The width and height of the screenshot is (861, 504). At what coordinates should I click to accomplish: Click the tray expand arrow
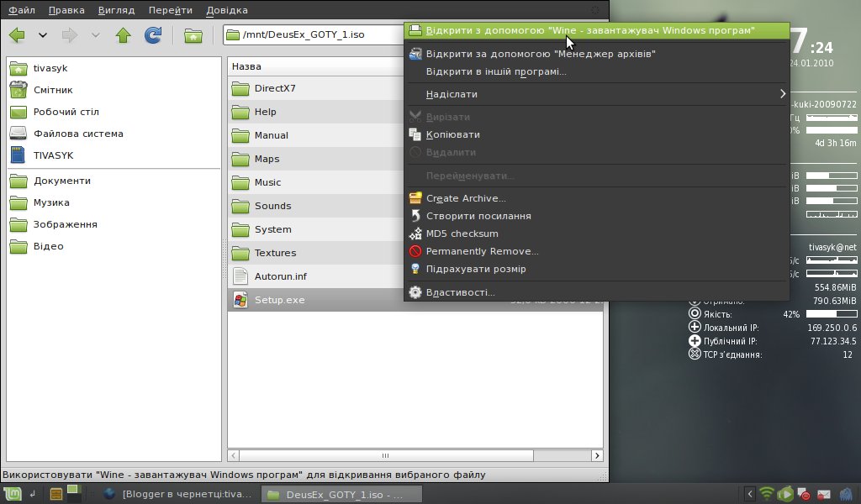(x=749, y=494)
